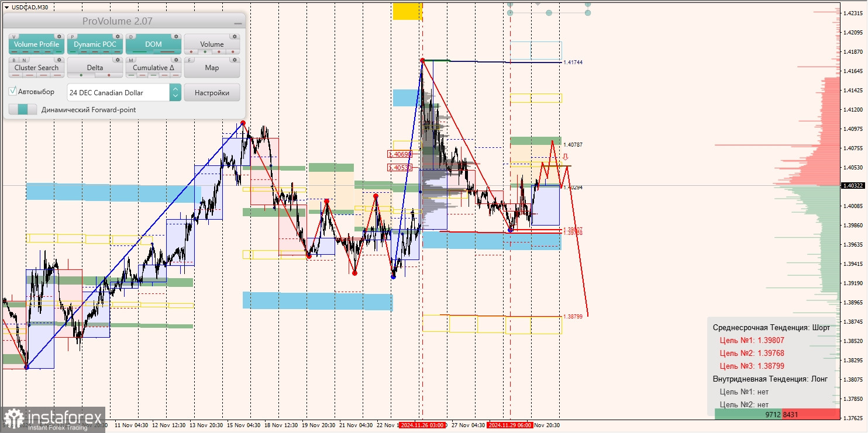
Task: Open Dynamic POC gear settings
Action: [118, 36]
